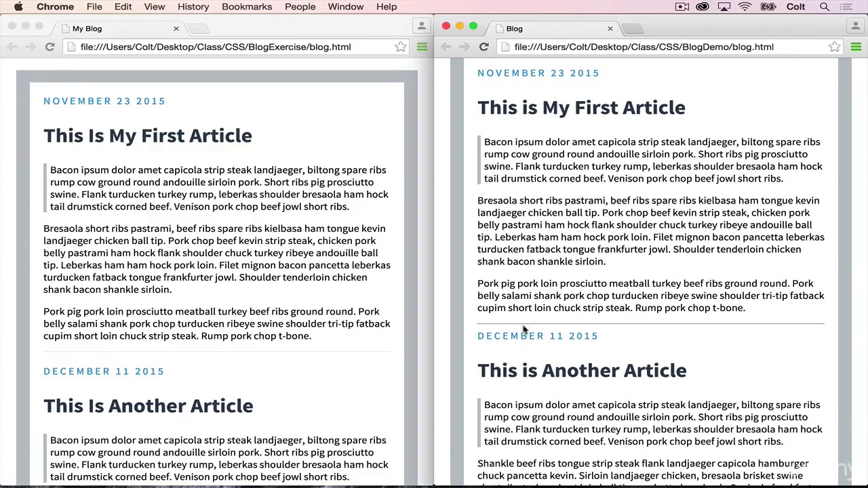Click 'NOVEMBER 23 2015' date in BlogDemo window

[x=538, y=73]
